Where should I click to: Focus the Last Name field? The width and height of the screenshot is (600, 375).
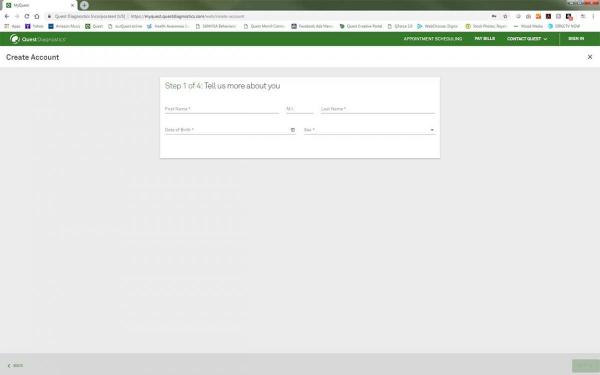click(378, 109)
